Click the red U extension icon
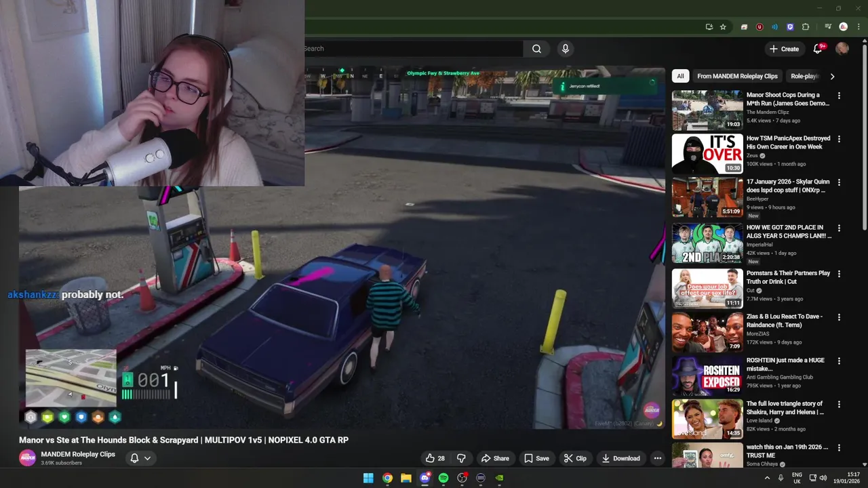 [x=759, y=27]
